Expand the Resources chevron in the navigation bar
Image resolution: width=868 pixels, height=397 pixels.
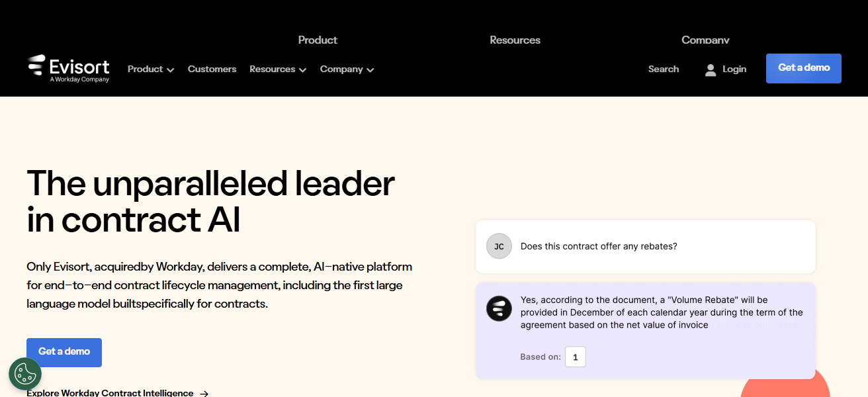click(x=302, y=70)
